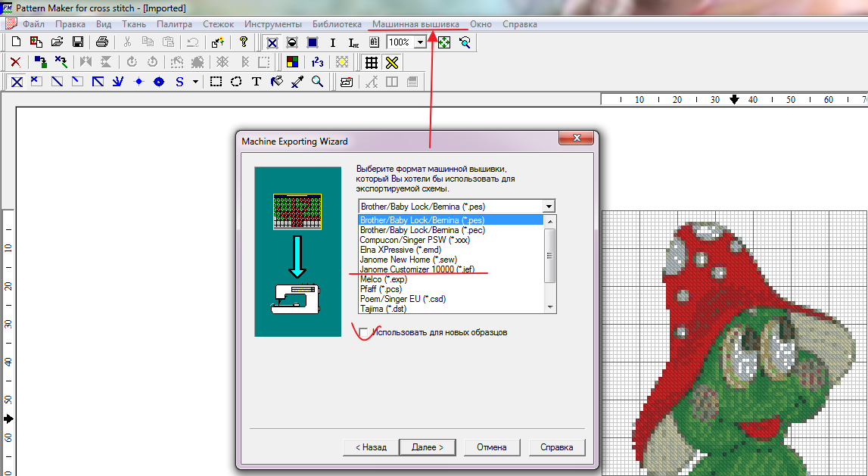Click the New pattern icon
The height and width of the screenshot is (476, 868).
coord(16,42)
